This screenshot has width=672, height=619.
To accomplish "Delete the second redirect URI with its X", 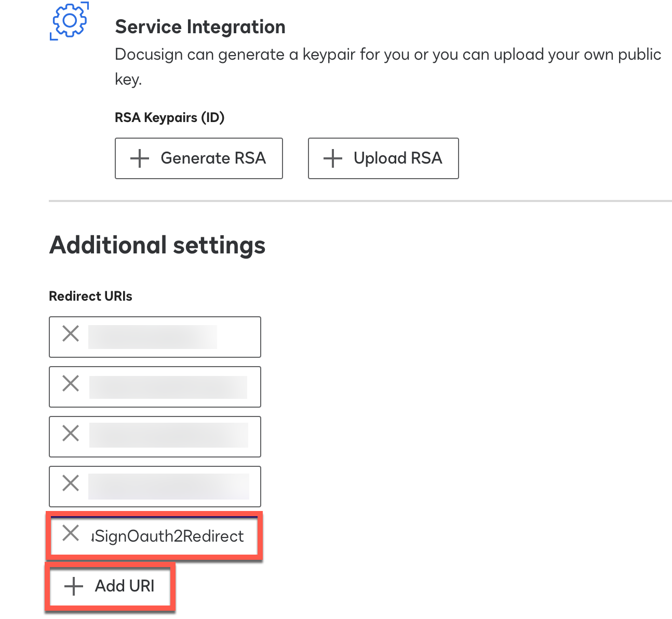I will [x=71, y=384].
